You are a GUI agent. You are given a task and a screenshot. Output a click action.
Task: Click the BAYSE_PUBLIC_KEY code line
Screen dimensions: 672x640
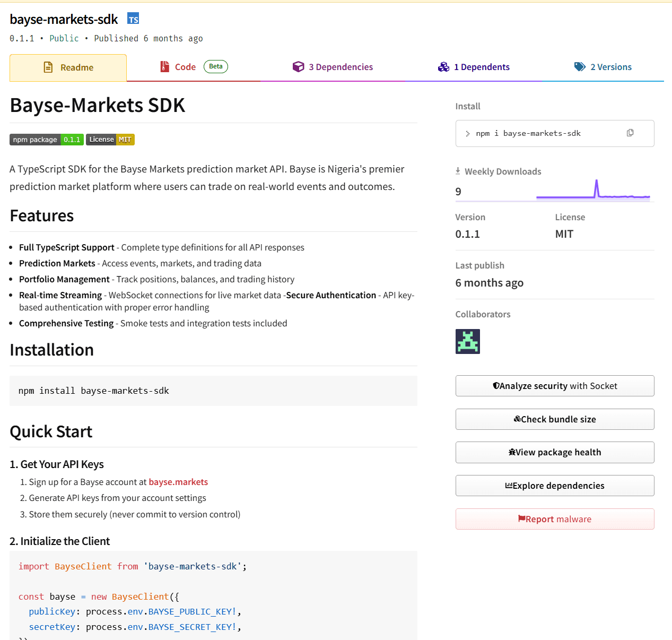click(x=135, y=611)
